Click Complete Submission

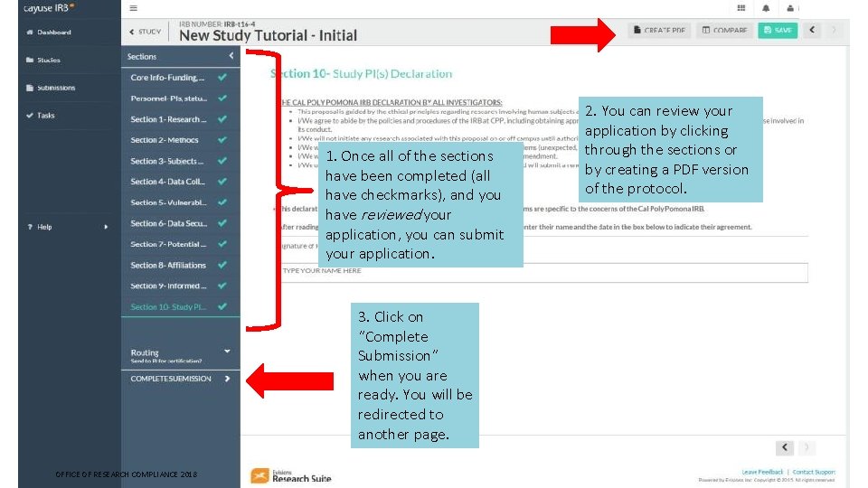[x=181, y=379]
